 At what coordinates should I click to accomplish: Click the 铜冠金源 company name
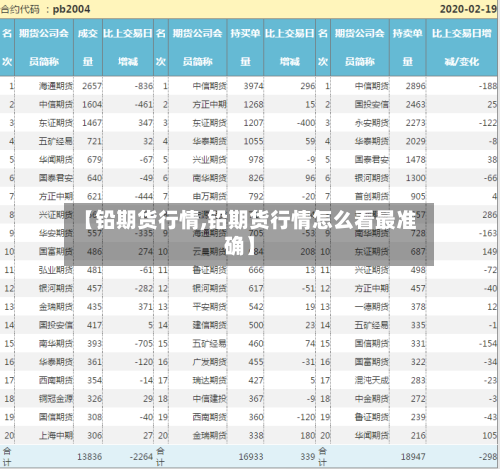tap(56, 399)
